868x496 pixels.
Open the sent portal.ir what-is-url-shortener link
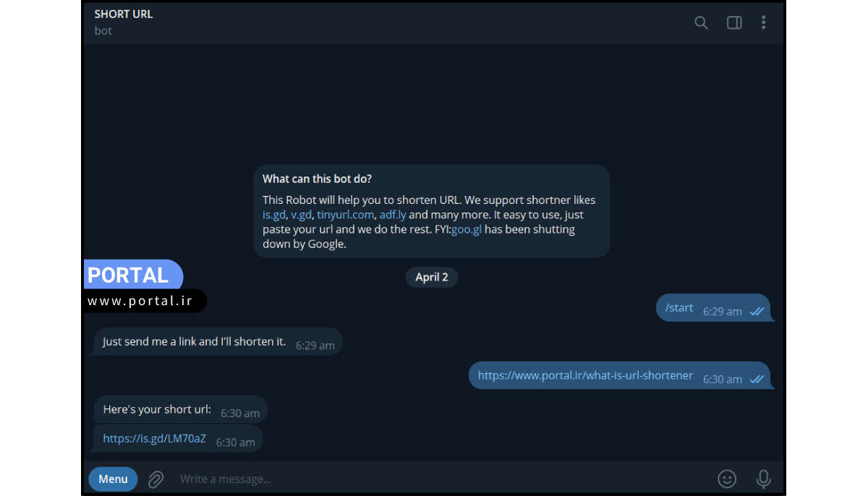(585, 375)
